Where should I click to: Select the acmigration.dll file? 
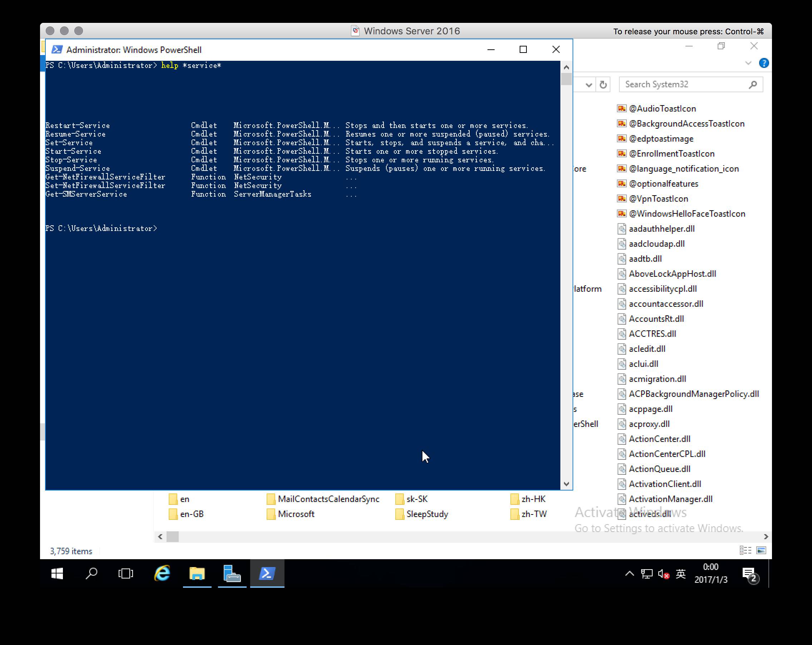(x=652, y=379)
